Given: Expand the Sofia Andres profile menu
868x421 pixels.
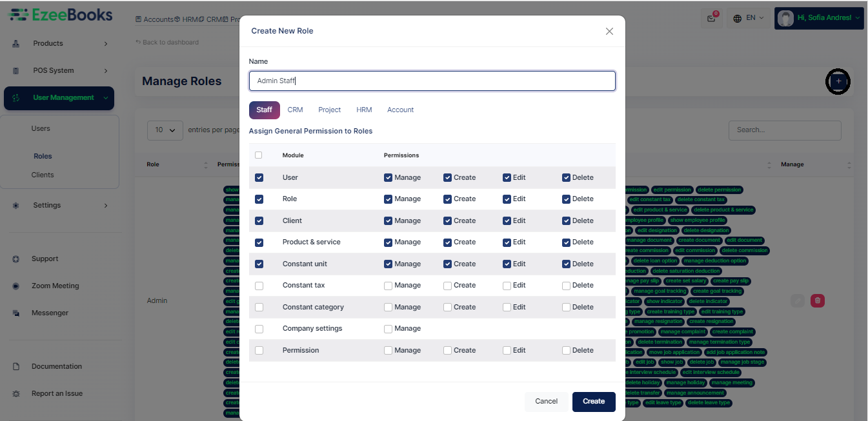Looking at the screenshot, I should tap(818, 18).
